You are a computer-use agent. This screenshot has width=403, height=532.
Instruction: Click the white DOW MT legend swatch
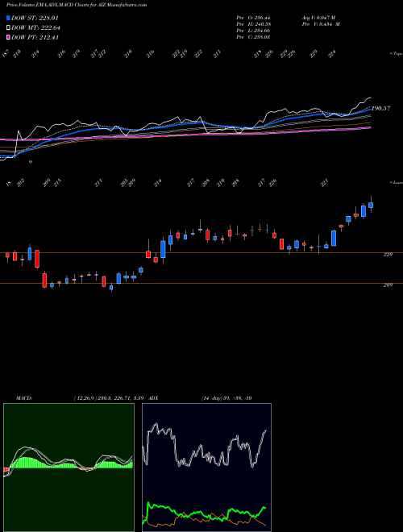[8, 27]
